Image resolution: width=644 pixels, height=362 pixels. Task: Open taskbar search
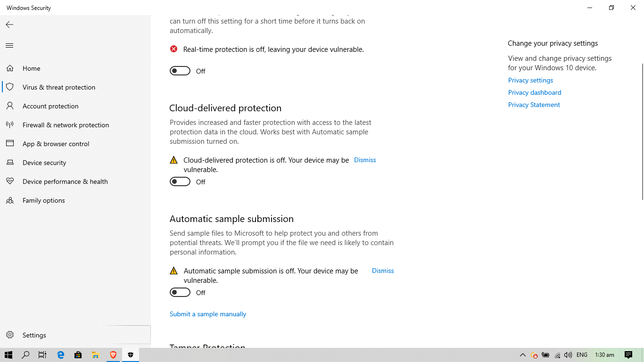pyautogui.click(x=25, y=355)
